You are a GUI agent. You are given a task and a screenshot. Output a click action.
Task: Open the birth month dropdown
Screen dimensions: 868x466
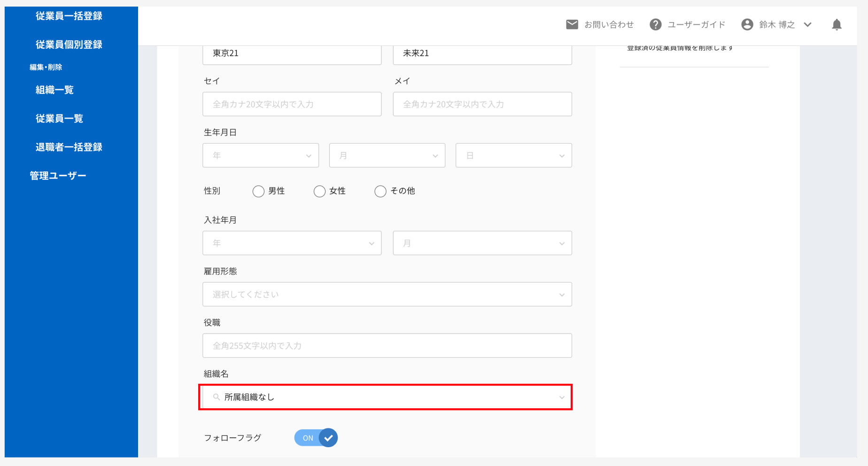tap(387, 155)
